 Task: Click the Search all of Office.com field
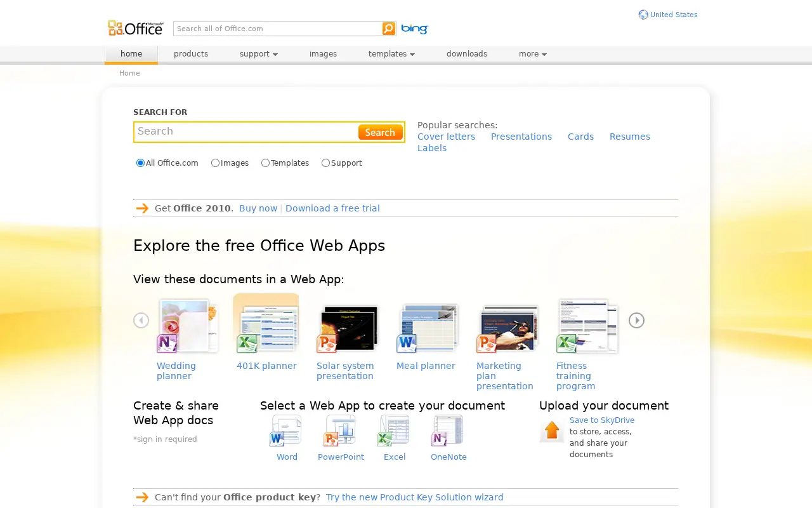click(x=277, y=29)
